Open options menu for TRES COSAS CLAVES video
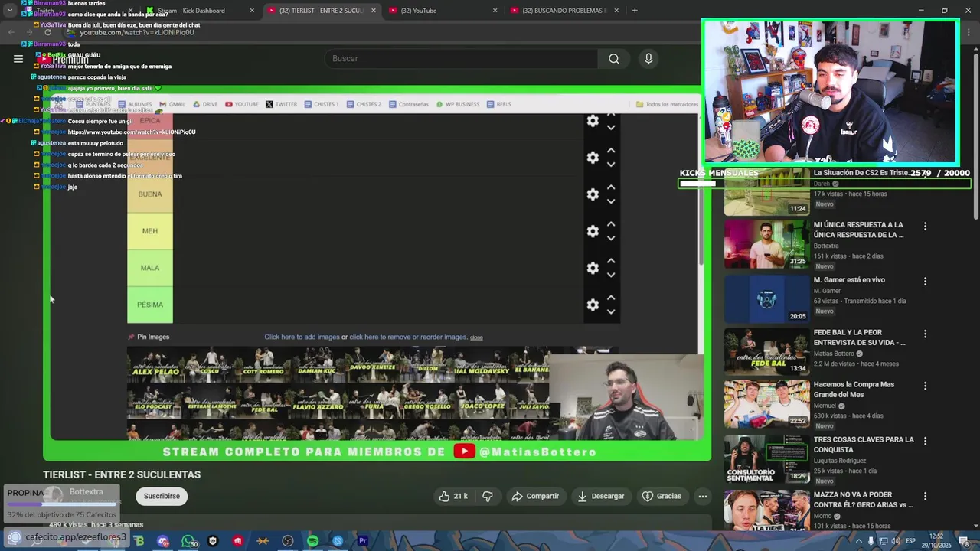This screenshot has height=551, width=980. click(925, 442)
